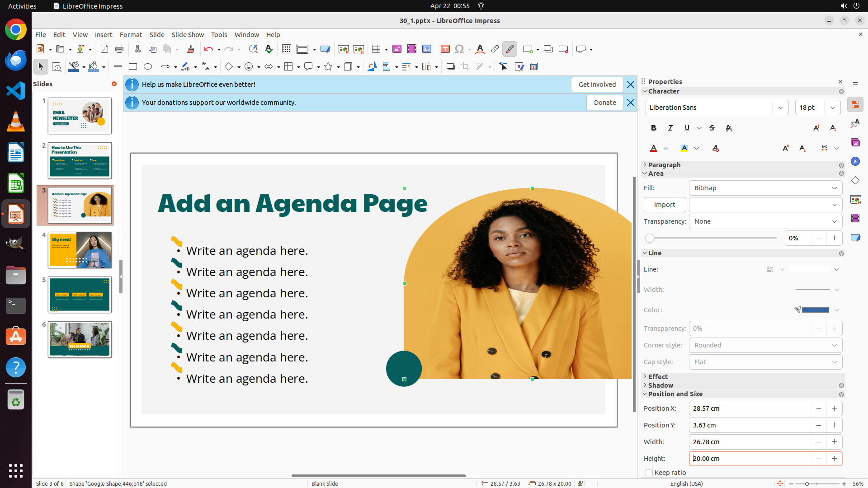This screenshot has width=868, height=488.
Task: Click the Export as PDF icon
Action: [104, 49]
